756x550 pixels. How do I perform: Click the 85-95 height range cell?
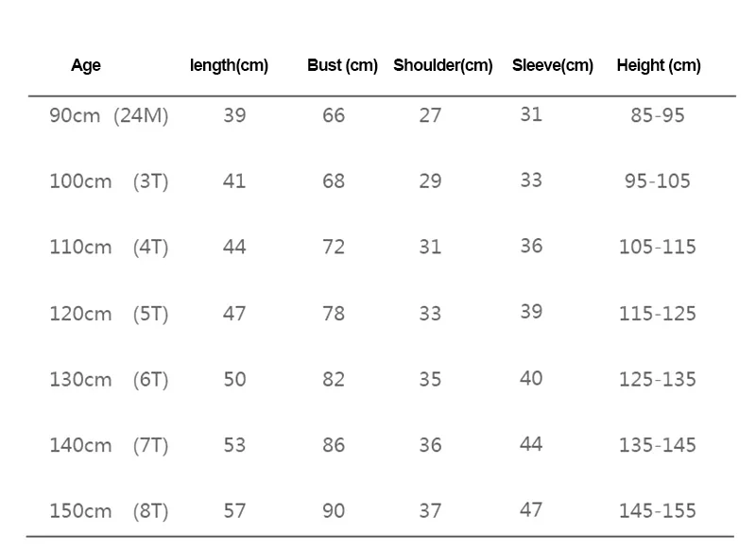point(657,116)
